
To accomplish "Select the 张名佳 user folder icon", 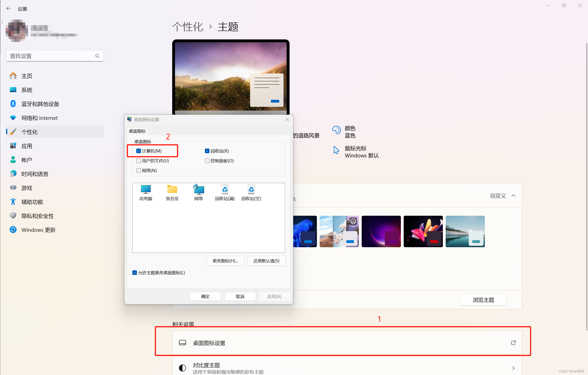I will point(172,190).
